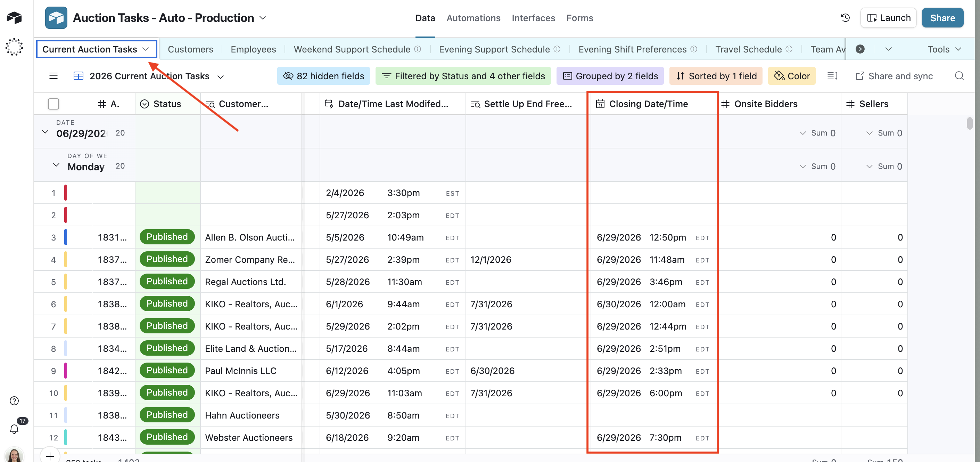The image size is (980, 462).
Task: Collapse the Monday group
Action: [56, 165]
